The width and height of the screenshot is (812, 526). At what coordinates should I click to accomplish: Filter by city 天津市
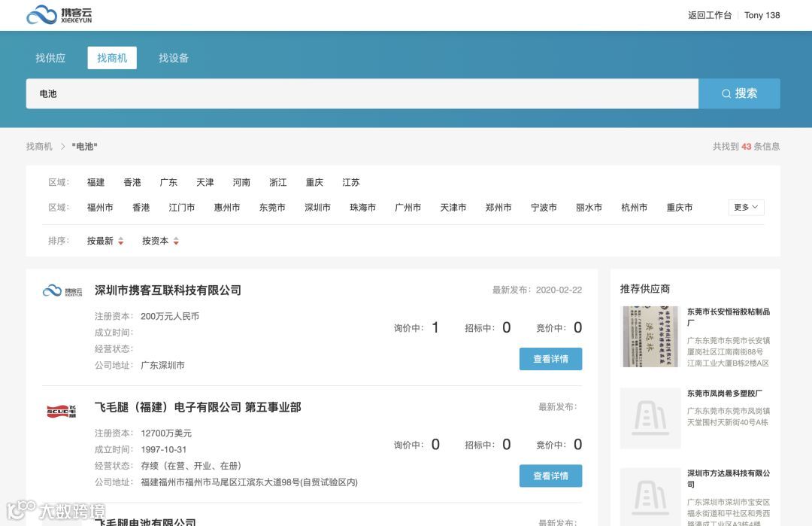tap(453, 207)
